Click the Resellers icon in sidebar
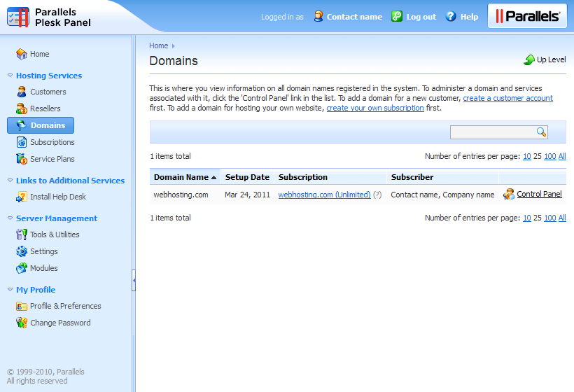574x392 pixels. 22,108
